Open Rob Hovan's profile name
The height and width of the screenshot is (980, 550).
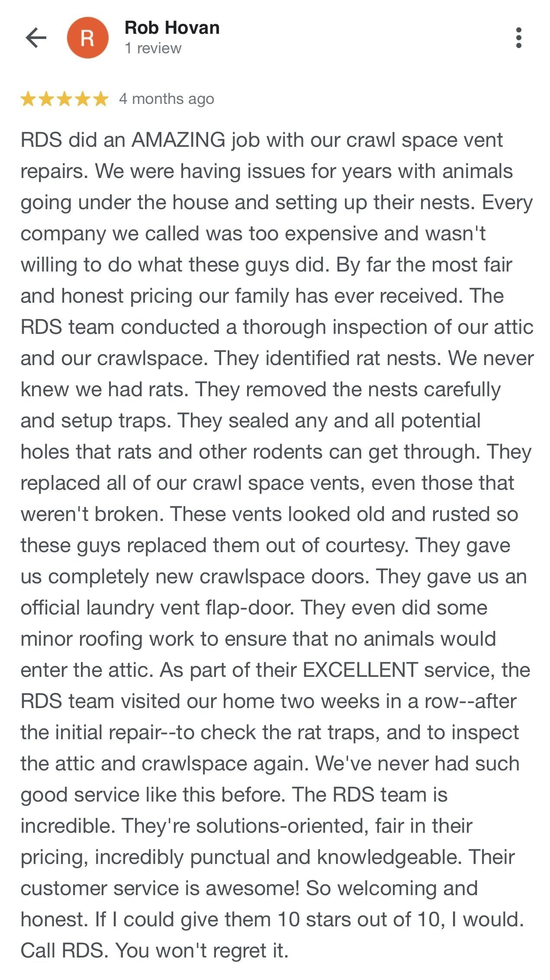click(x=172, y=28)
